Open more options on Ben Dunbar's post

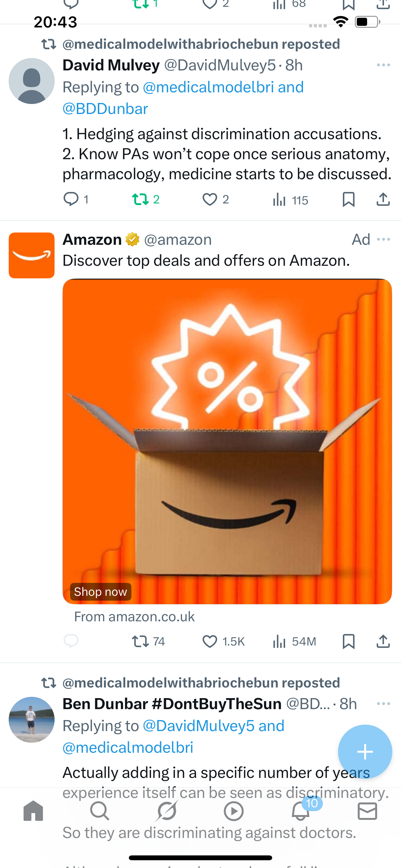coord(384,704)
